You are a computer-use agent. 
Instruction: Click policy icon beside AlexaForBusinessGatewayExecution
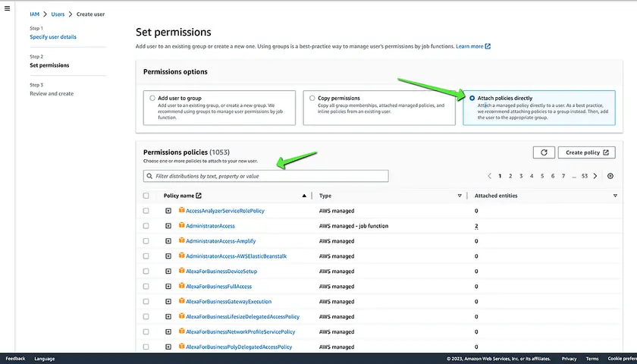tap(181, 300)
